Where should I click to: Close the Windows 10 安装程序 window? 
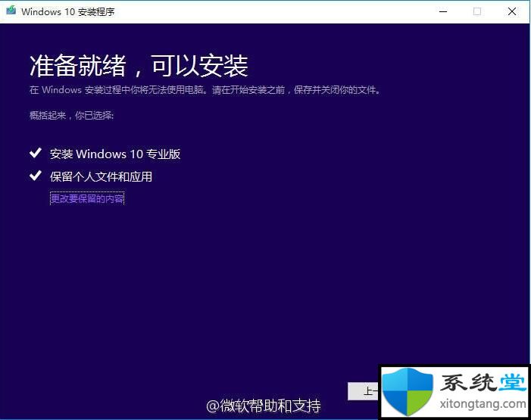(512, 11)
